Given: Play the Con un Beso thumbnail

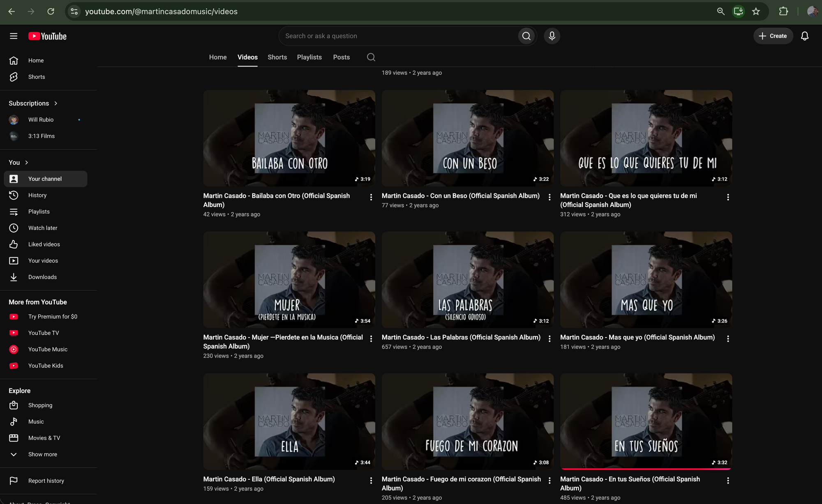Looking at the screenshot, I should [468, 138].
